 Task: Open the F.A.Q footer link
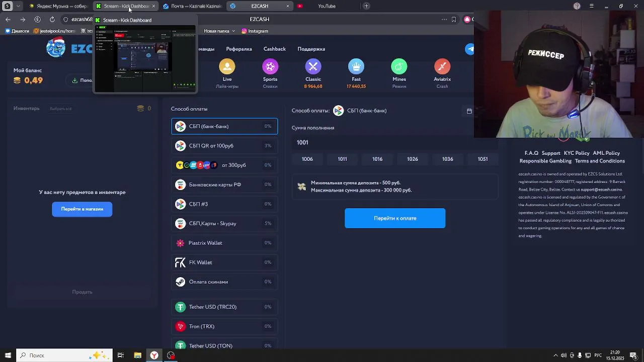pyautogui.click(x=531, y=153)
